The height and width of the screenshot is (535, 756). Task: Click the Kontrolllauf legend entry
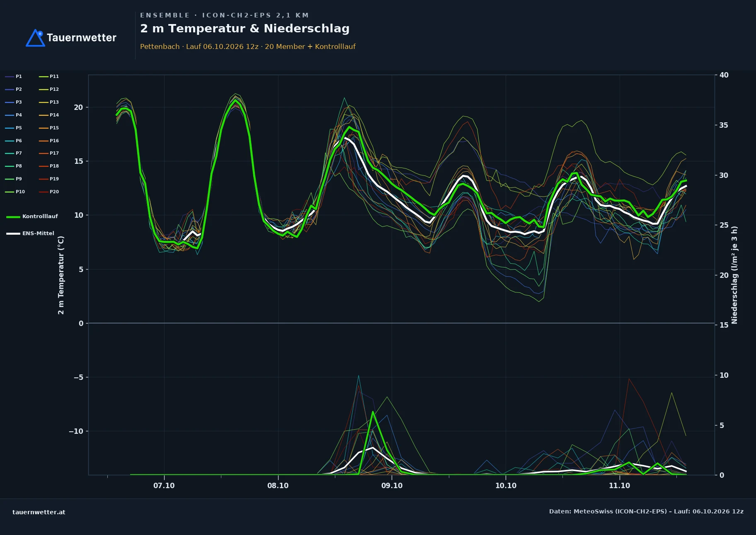[32, 216]
